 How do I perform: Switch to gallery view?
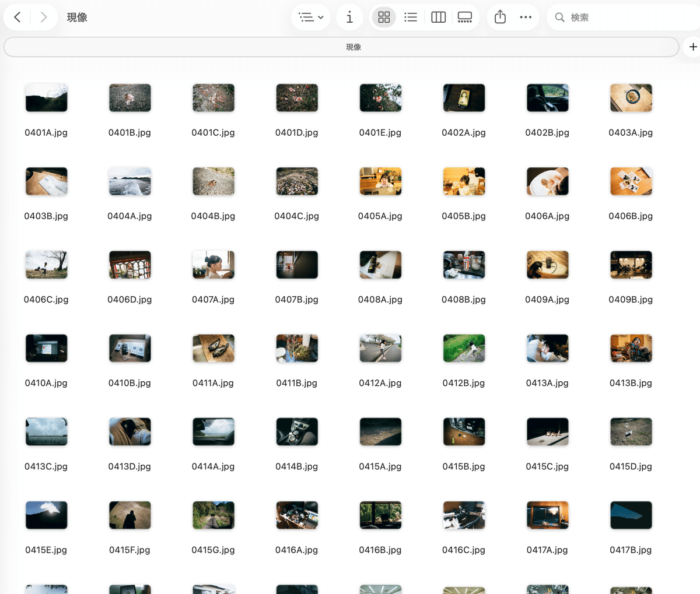tap(465, 17)
